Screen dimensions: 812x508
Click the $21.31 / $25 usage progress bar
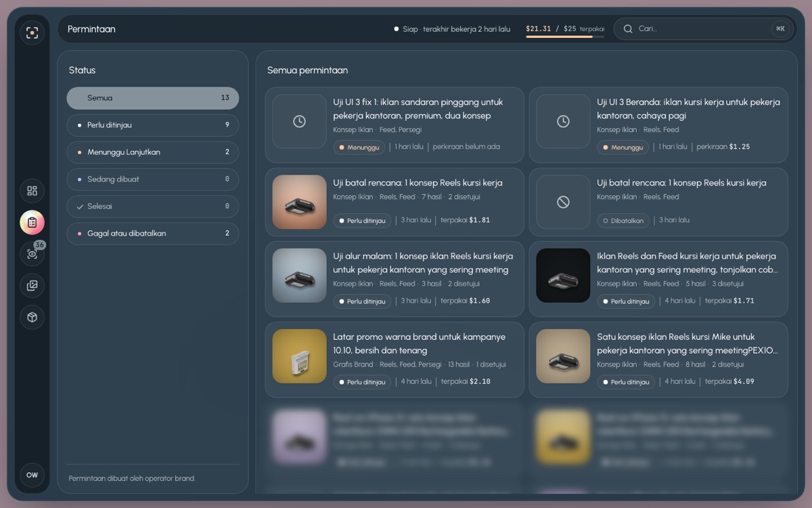click(564, 37)
